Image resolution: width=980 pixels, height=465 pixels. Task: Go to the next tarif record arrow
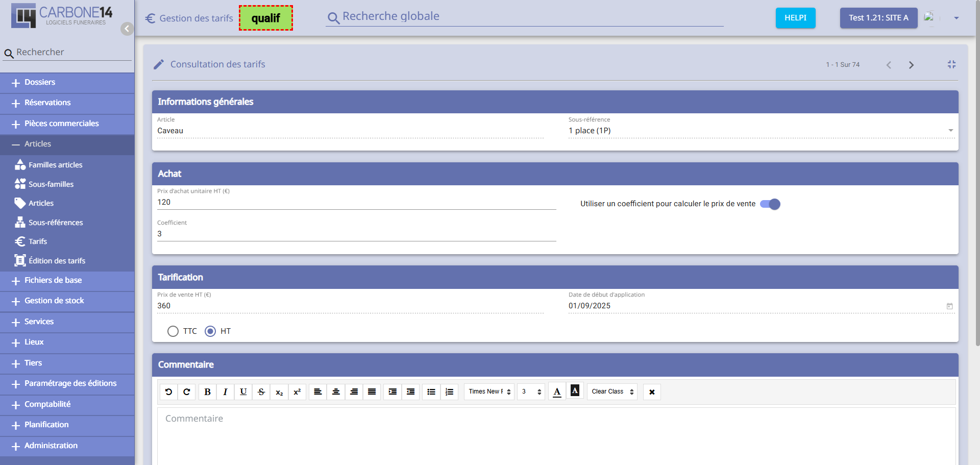pos(911,65)
